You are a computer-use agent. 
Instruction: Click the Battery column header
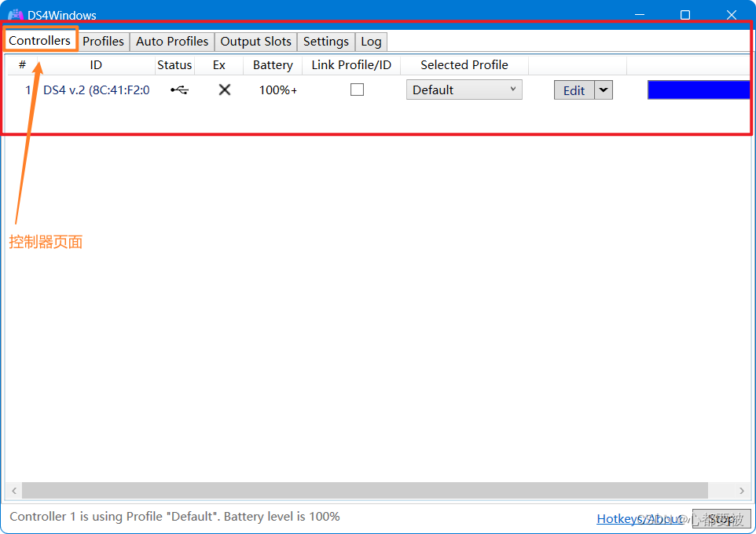(x=273, y=65)
